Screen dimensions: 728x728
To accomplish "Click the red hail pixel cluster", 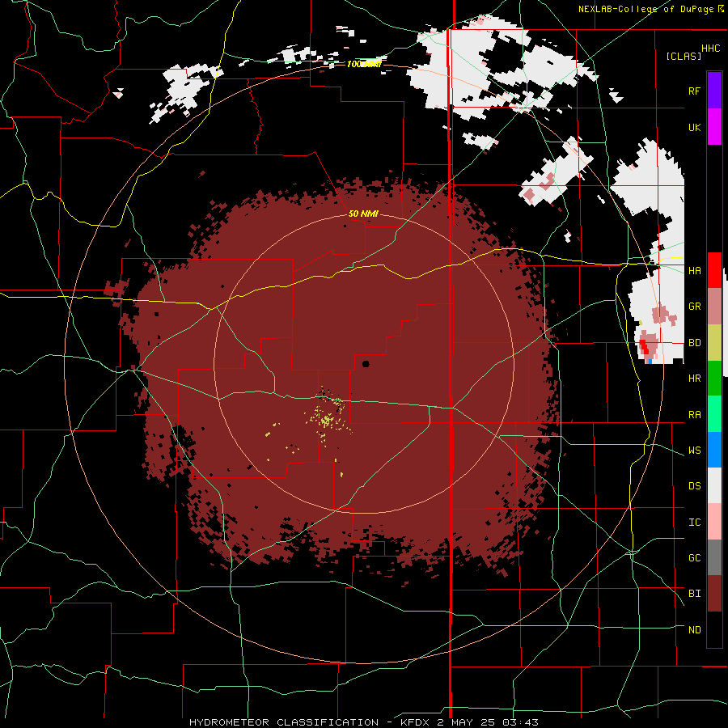I will click(x=644, y=346).
